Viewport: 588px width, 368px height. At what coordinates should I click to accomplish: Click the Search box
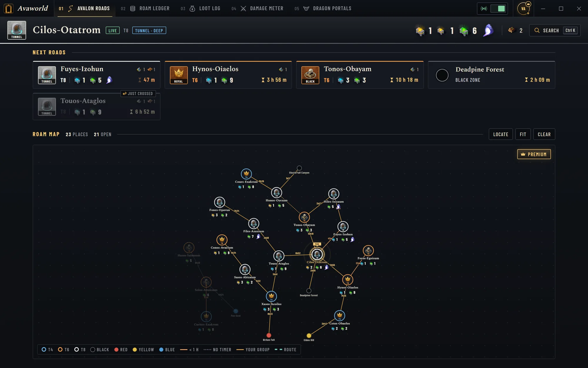555,30
